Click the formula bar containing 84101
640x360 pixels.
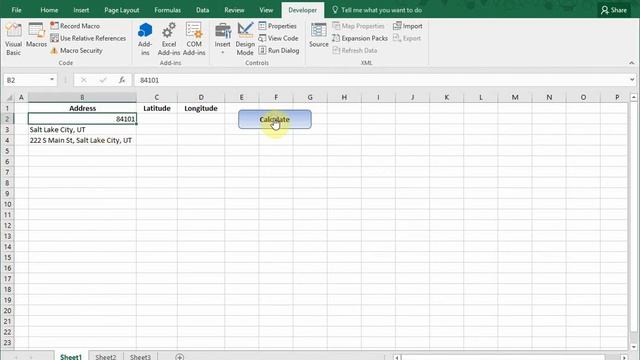[x=380, y=80]
